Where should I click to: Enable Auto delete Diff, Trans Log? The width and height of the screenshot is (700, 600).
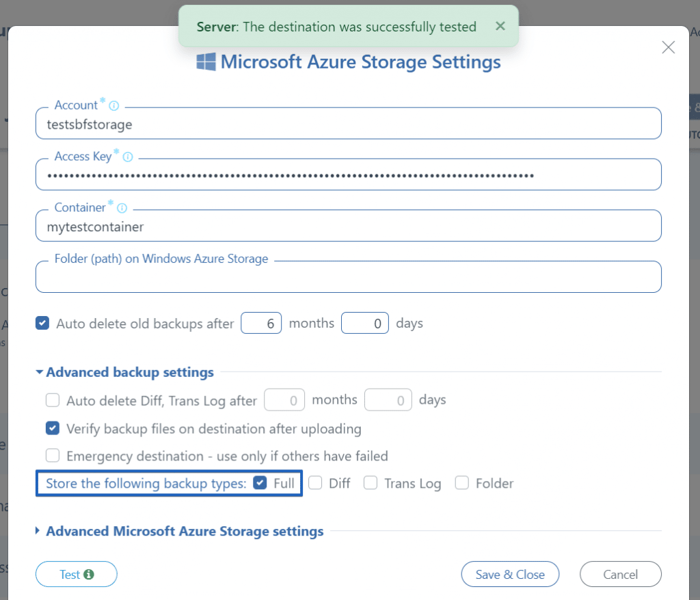pyautogui.click(x=53, y=400)
